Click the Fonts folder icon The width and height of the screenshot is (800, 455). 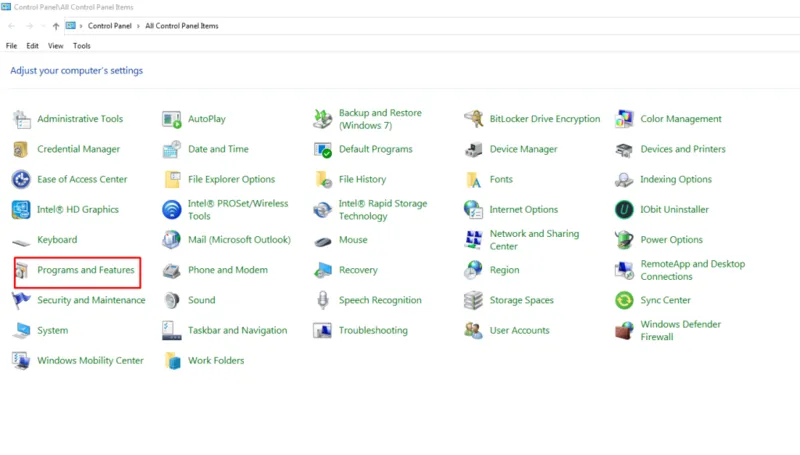pos(473,180)
